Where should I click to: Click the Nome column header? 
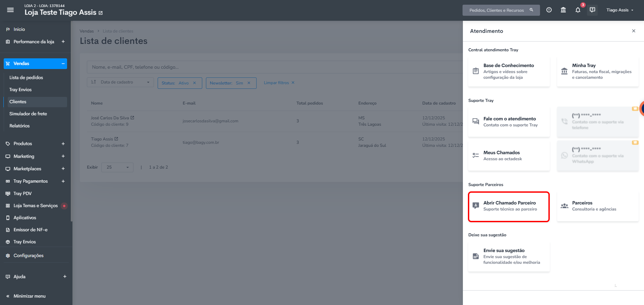coord(97,103)
